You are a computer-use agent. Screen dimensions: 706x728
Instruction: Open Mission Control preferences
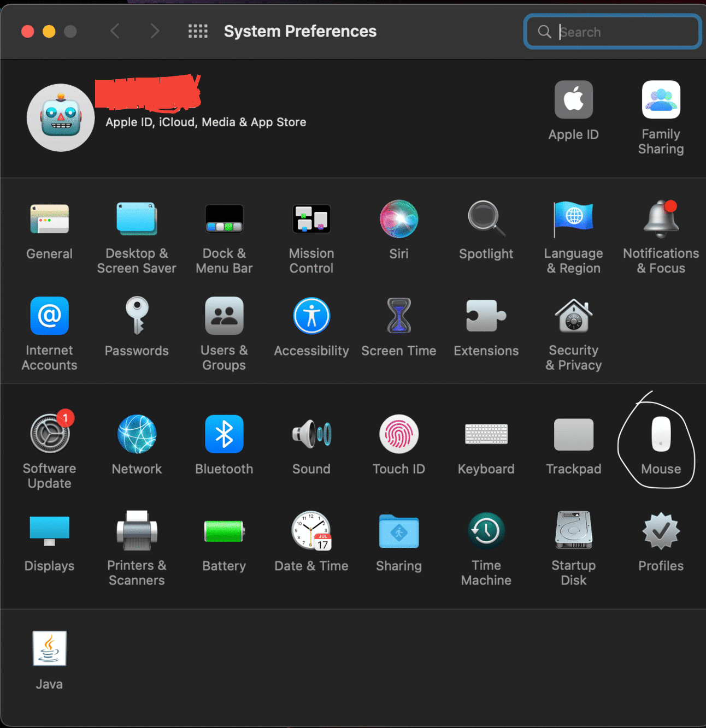pyautogui.click(x=311, y=219)
